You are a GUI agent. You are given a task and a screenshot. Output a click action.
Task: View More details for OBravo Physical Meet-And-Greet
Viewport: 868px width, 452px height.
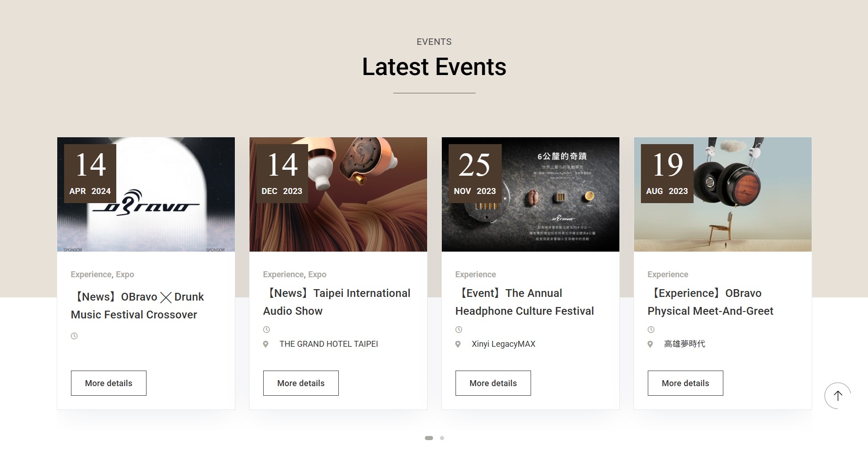click(x=685, y=383)
